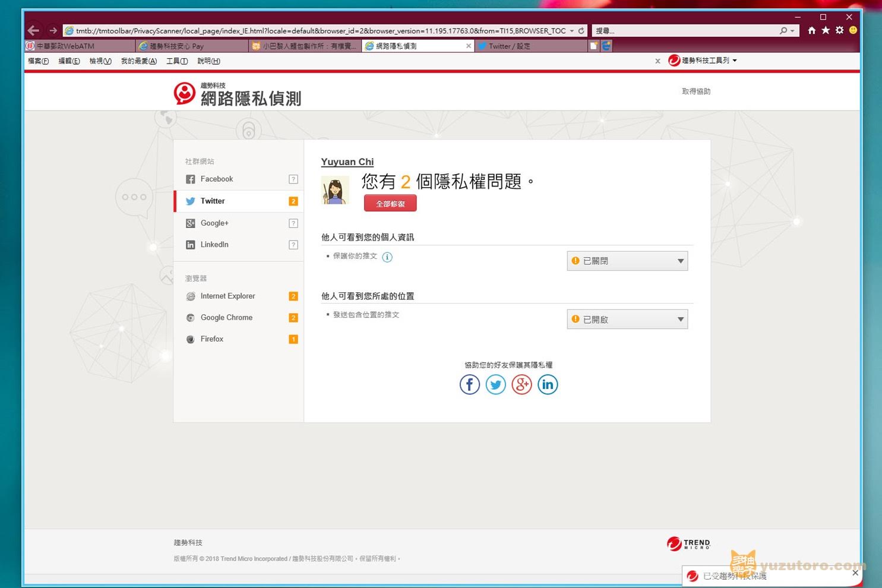The width and height of the screenshot is (882, 588).
Task: Click the TREND MICRO logo in the footer
Action: click(688, 543)
